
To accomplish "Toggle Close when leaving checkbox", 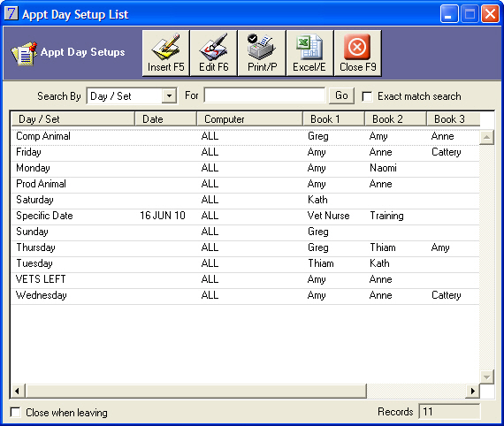I will tap(15, 412).
